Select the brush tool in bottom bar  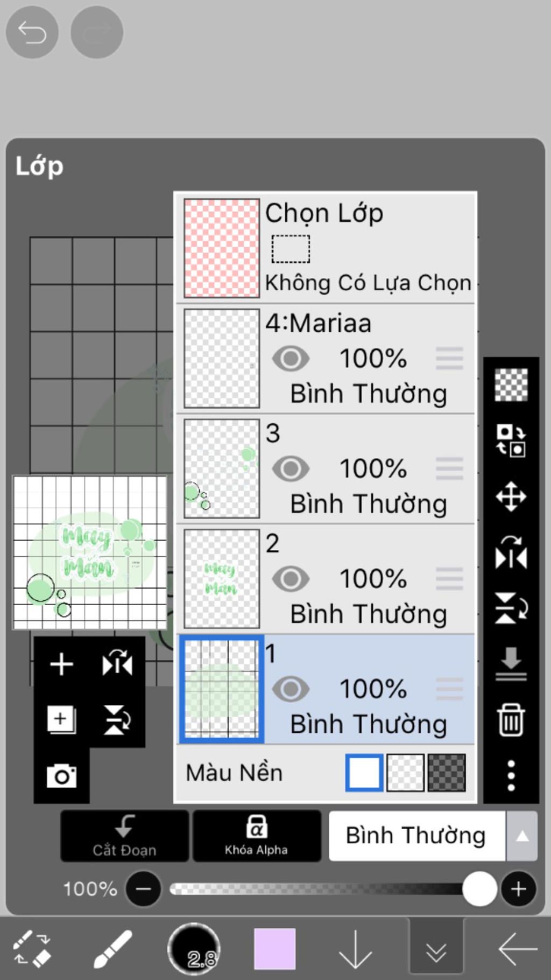pos(112,949)
